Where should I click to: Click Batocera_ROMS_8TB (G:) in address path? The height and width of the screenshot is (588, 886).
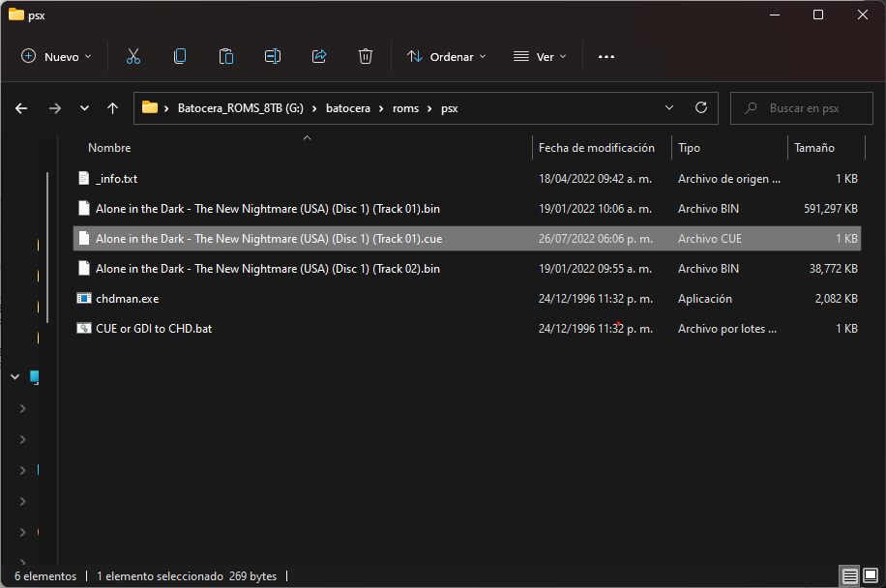pos(241,108)
